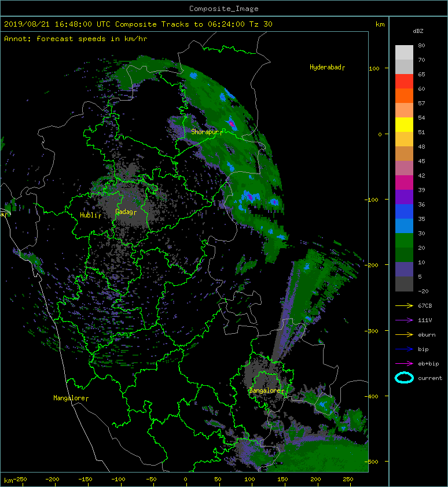Click the Mangalore city label
Screen dimensions: 448x487
[x=71, y=398]
